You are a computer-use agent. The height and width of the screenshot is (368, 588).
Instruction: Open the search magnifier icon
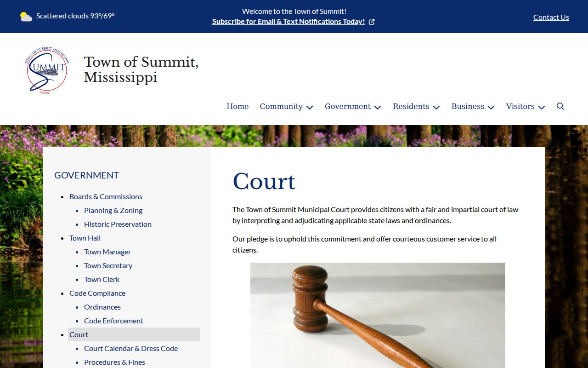point(560,106)
